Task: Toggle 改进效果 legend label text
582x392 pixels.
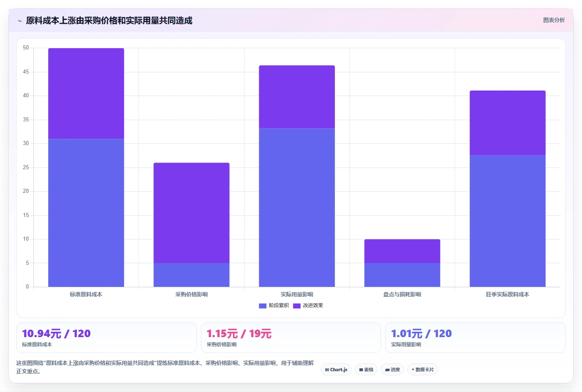Action: 313,306
